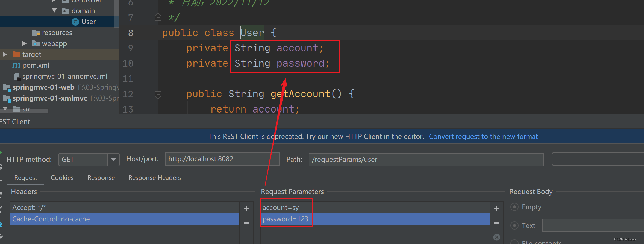Add a request parameter with plus icon

click(497, 209)
